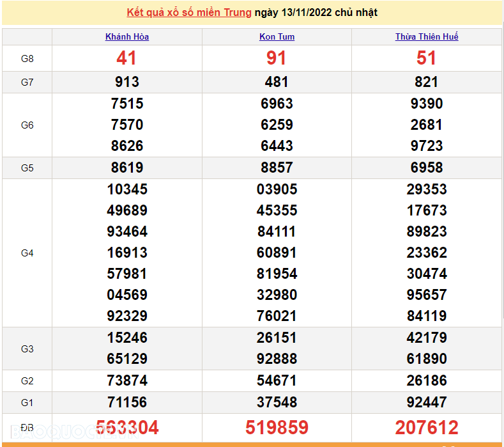Select the G4 number 93464
Image resolution: width=504 pixels, height=447 pixels.
[x=127, y=231]
